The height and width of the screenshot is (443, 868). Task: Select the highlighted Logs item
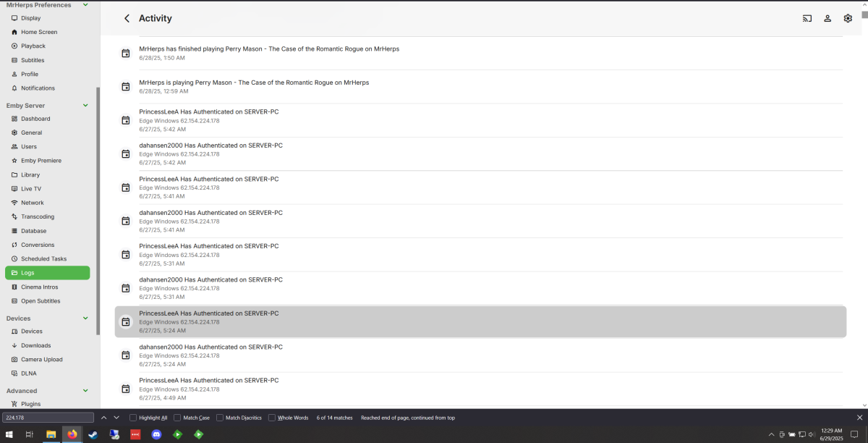[x=47, y=273]
